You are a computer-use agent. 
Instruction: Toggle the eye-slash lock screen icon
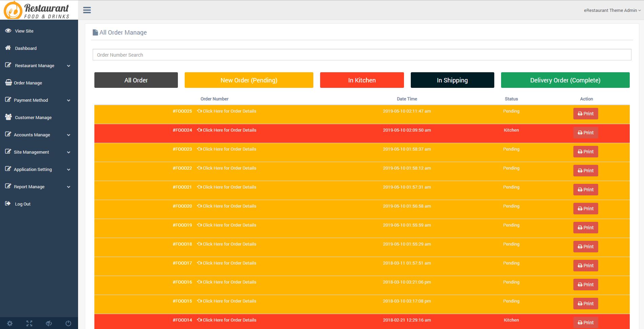pyautogui.click(x=49, y=323)
